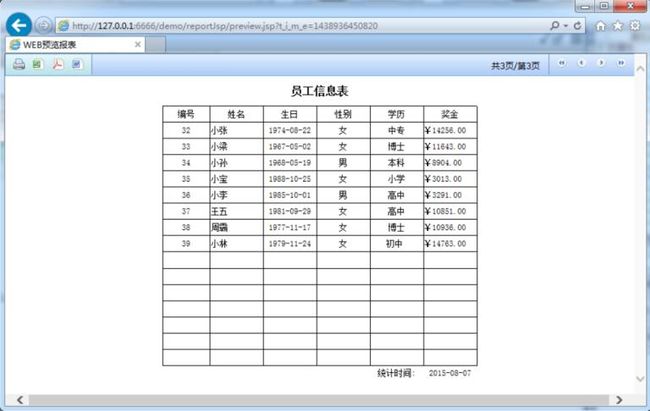The image size is (650, 411).
Task: Select the WEB预览报表 tab
Action: pyautogui.click(x=75, y=45)
